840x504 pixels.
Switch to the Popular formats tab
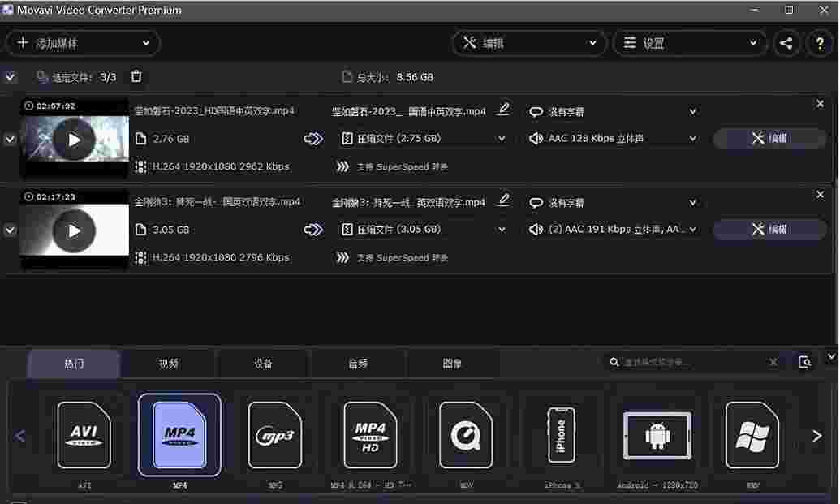[x=74, y=364]
